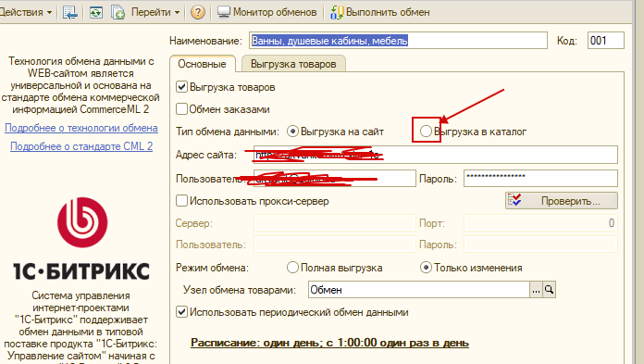Select Полная выгрузка radio button
This screenshot has width=644, height=364.
pyautogui.click(x=292, y=268)
